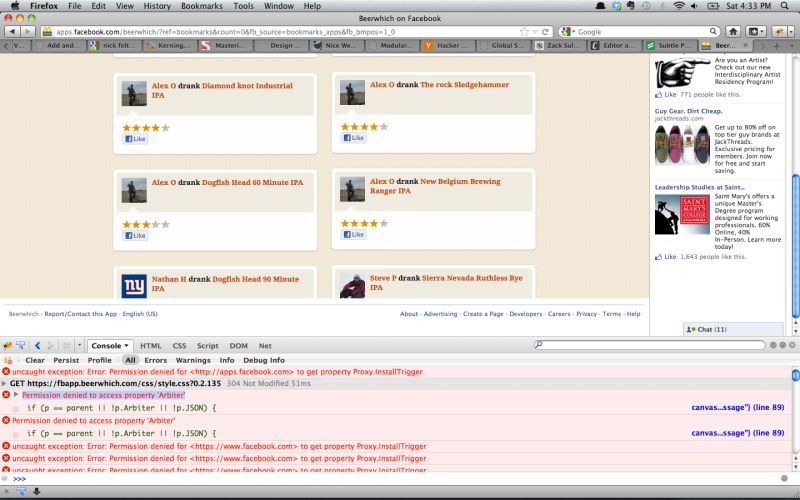
Task: Filter console to Errors only
Action: pyautogui.click(x=155, y=360)
